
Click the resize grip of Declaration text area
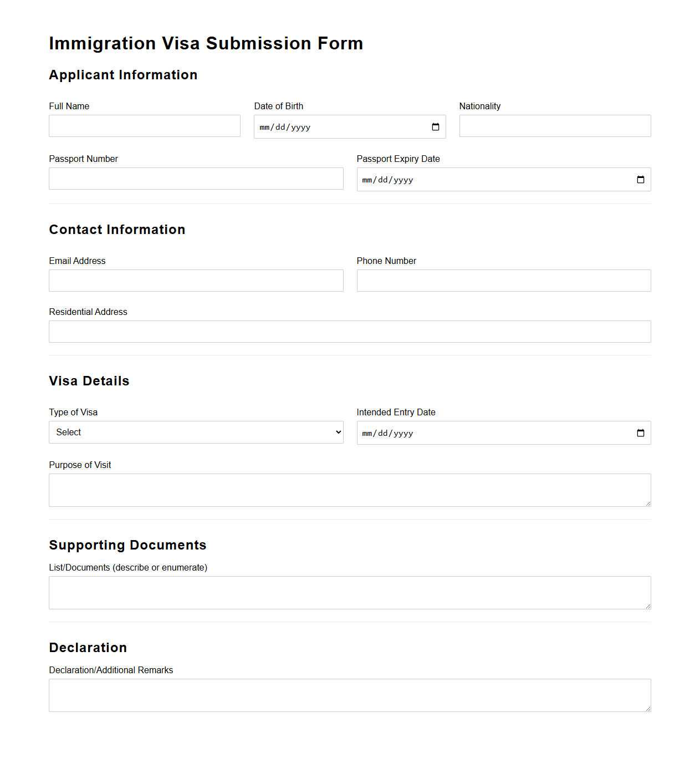click(x=647, y=709)
